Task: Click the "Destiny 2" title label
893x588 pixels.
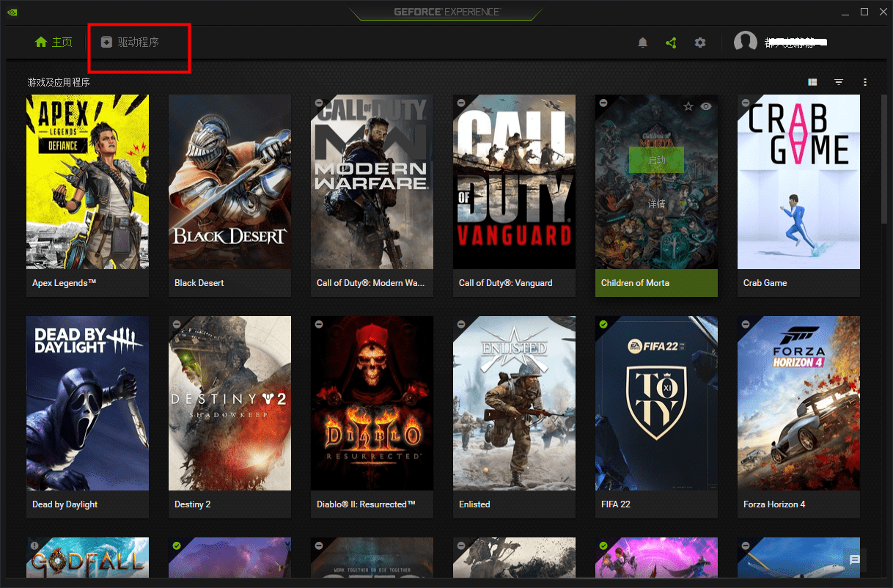Action: pyautogui.click(x=192, y=504)
